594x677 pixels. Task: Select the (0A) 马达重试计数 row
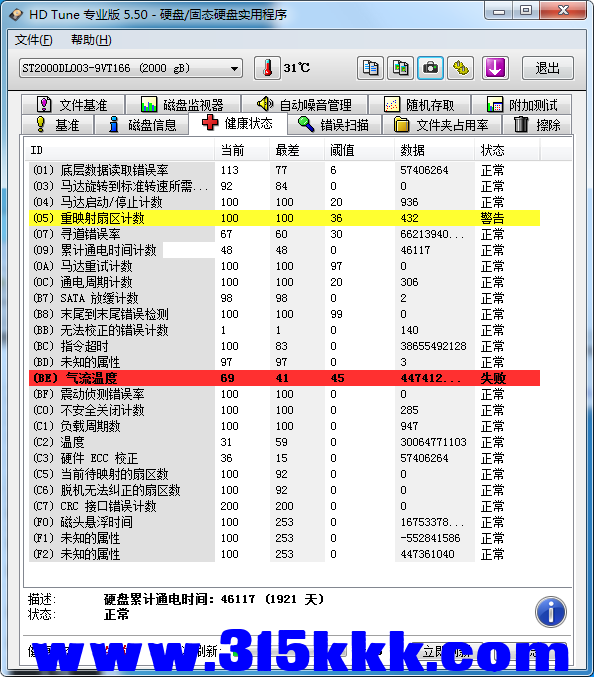pos(284,266)
